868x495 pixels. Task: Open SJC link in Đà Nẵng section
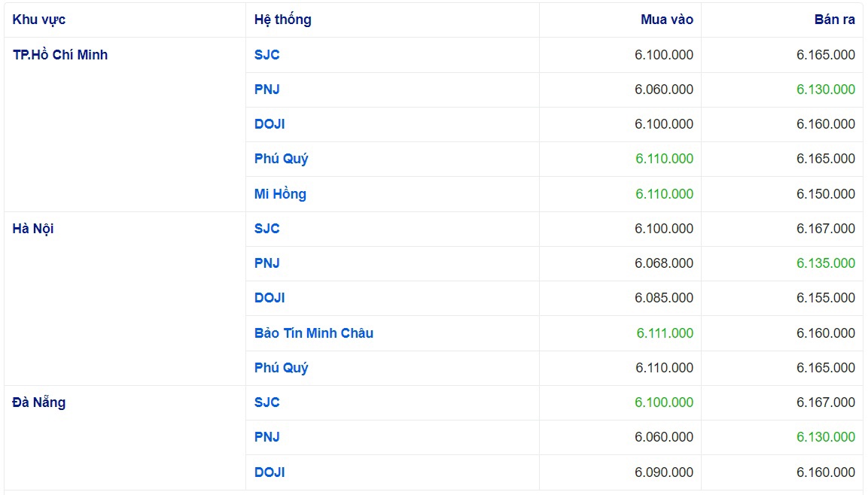pos(266,402)
